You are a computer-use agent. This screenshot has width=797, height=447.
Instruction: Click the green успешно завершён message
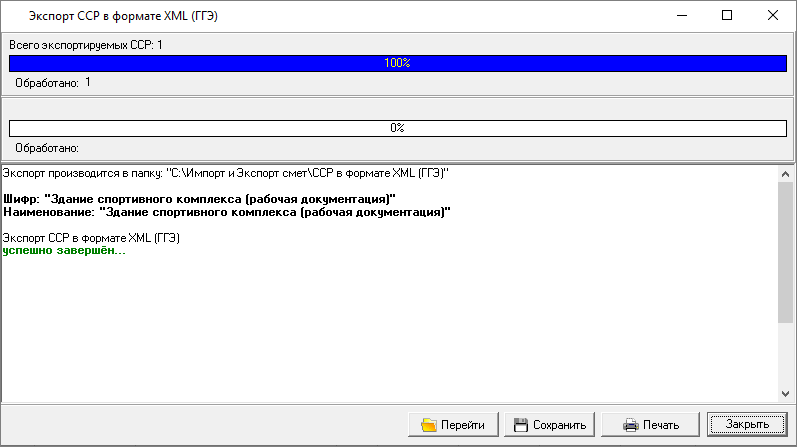(x=64, y=250)
